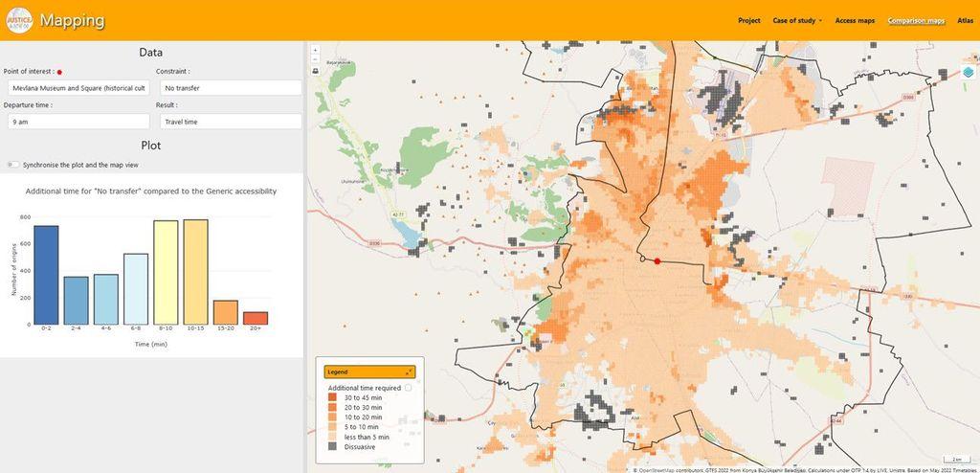Select the less than 5 min swatch
Image resolution: width=980 pixels, height=473 pixels.
point(332,437)
